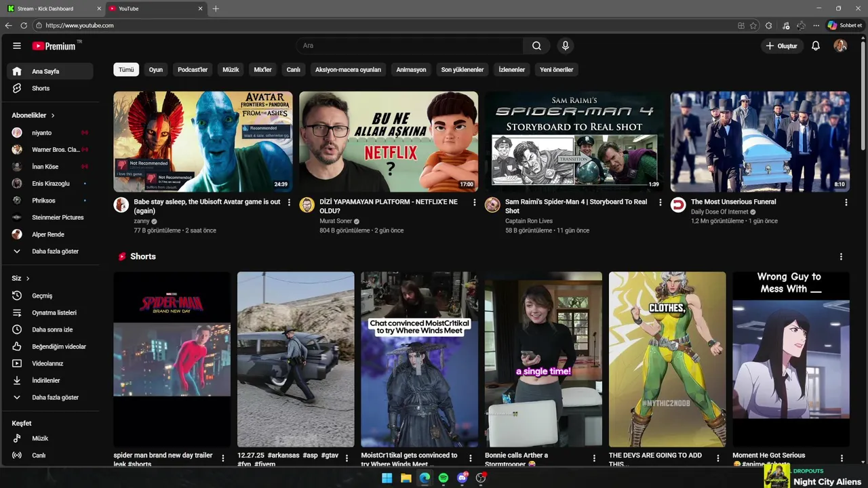
Task: Go to Ana Sayfa in sidebar
Action: click(50, 71)
